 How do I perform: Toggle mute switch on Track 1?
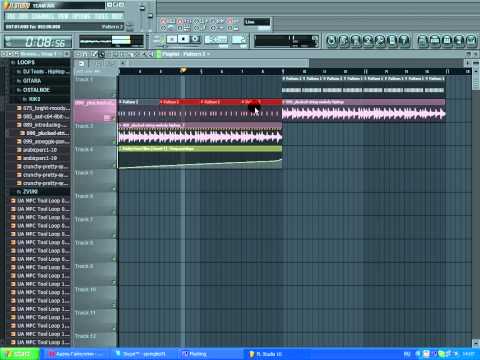click(114, 95)
